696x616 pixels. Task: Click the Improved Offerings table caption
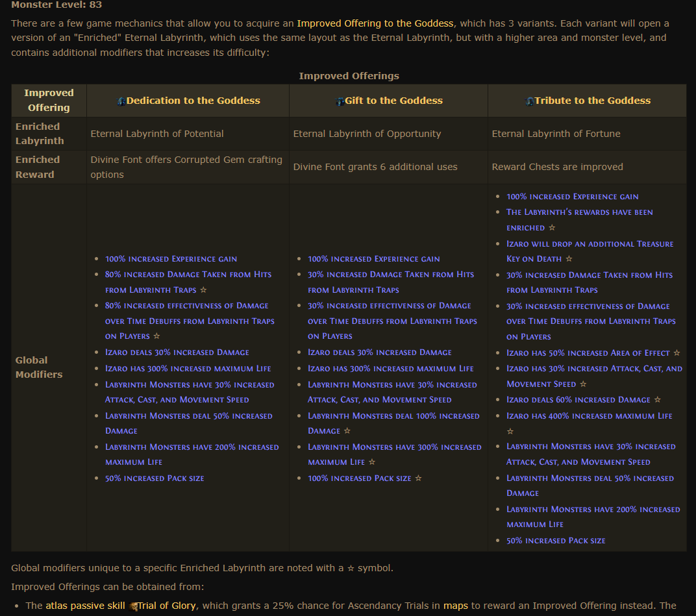349,76
